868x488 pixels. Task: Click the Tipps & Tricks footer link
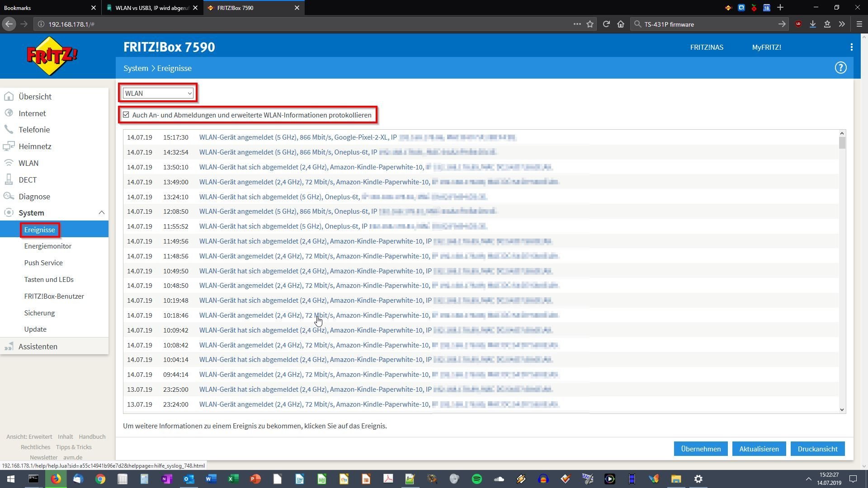click(74, 447)
